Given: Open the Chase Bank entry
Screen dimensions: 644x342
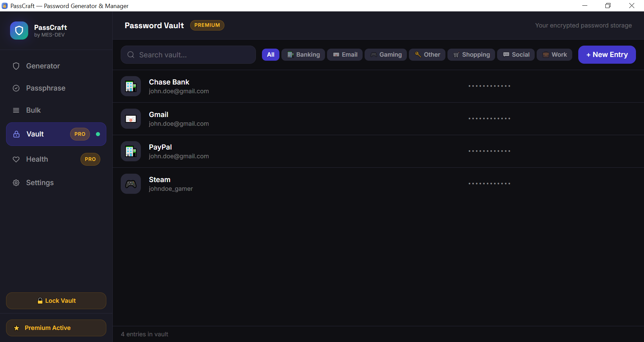Looking at the screenshot, I should click(x=378, y=86).
